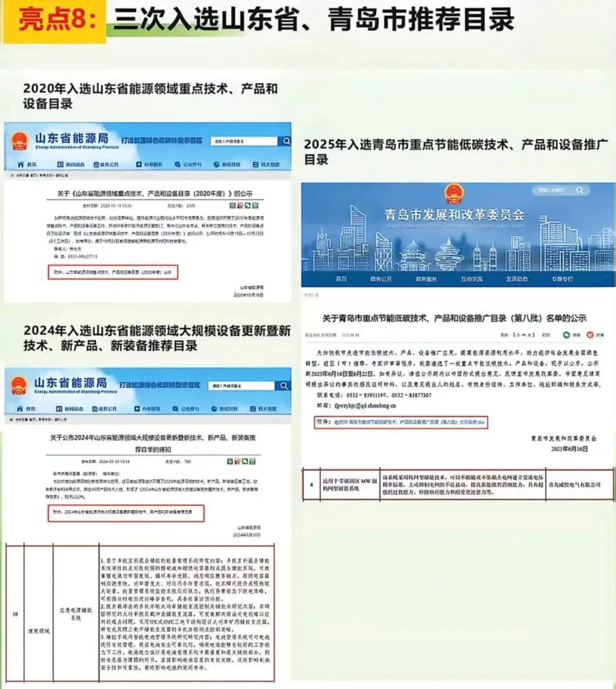Click the national emblem on the 2024 Shandong Energy page
The width and height of the screenshot is (616, 689).
click(x=19, y=385)
